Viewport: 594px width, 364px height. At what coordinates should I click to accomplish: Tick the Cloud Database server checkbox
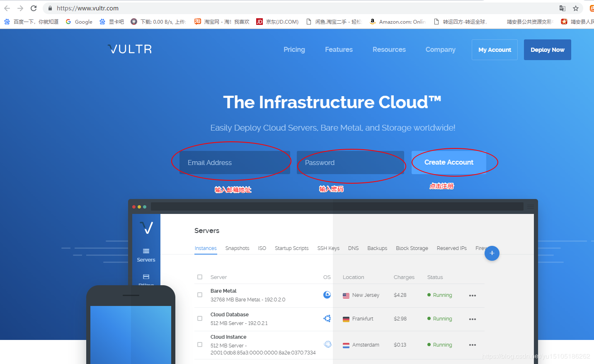click(200, 318)
